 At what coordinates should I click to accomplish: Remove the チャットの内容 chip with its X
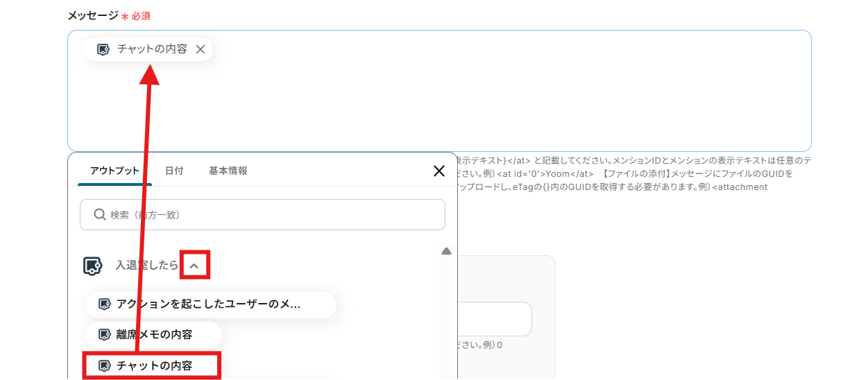(x=201, y=49)
